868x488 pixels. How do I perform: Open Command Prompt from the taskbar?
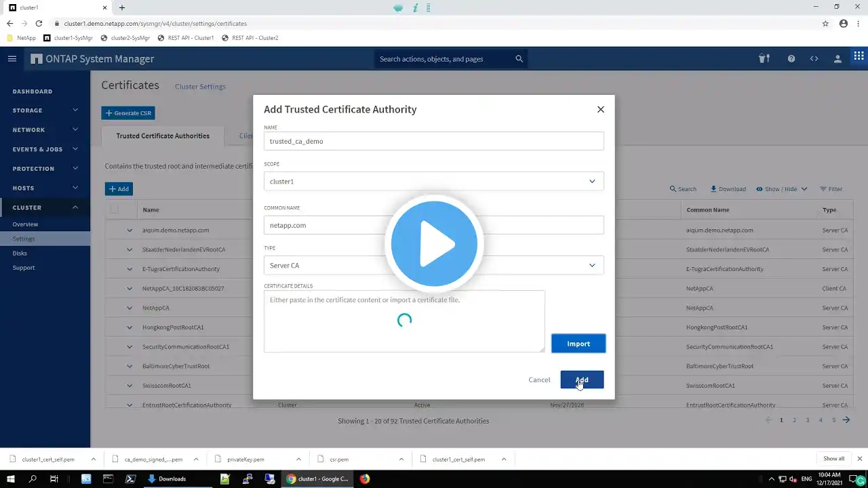coord(108,479)
